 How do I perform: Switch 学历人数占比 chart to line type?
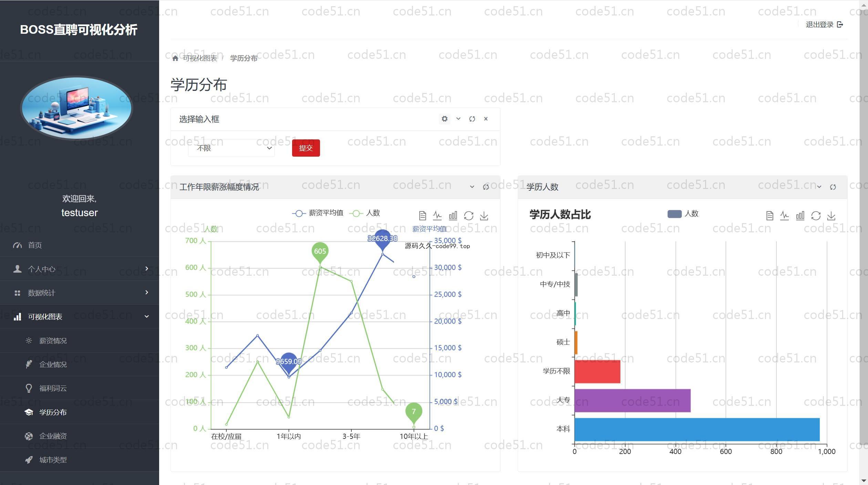[785, 216]
